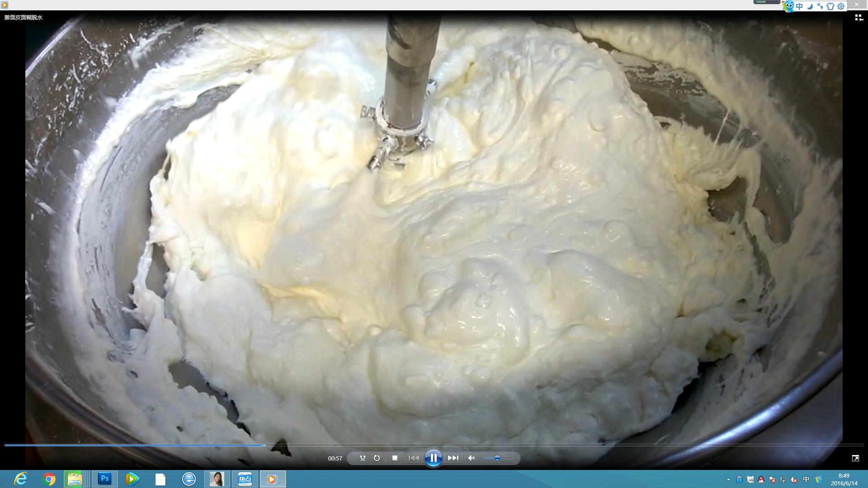Open QQ penguin tray icon
Screen dimensions: 868x488
[x=761, y=479]
